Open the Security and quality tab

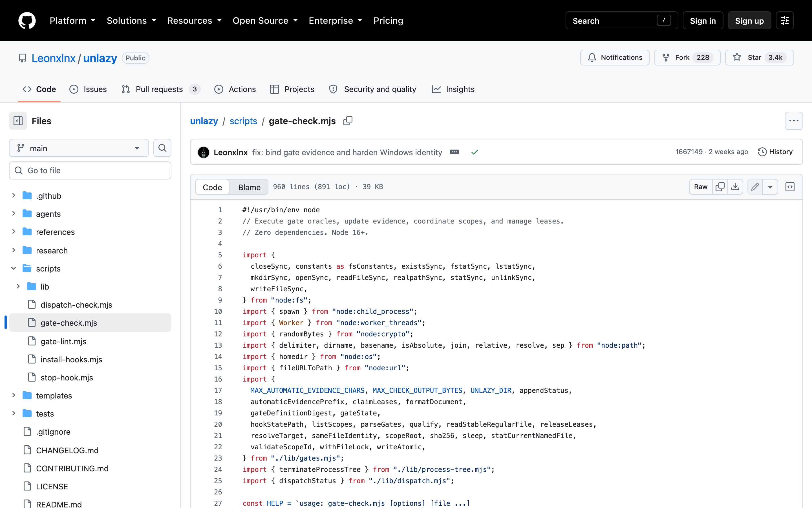point(372,89)
